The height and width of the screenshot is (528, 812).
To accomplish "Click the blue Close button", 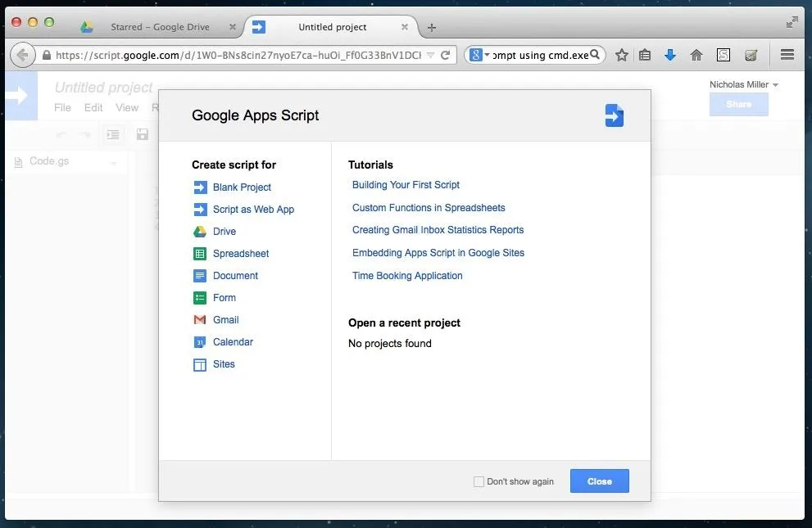I will [600, 481].
